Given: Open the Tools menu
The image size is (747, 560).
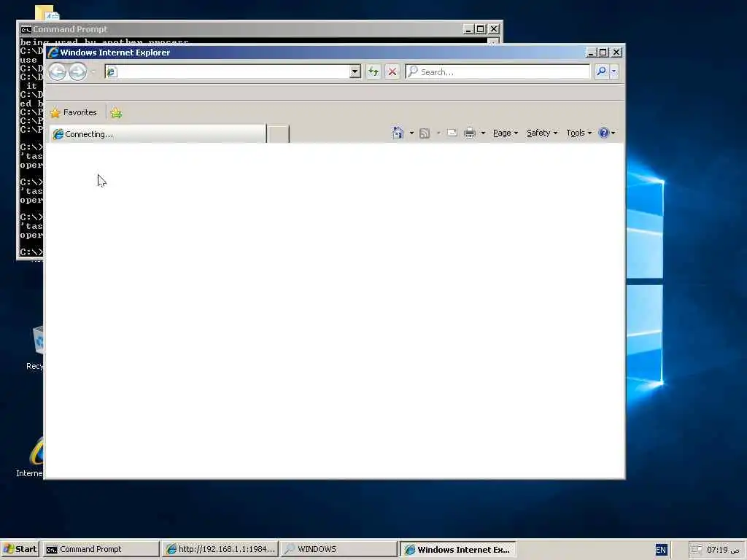Looking at the screenshot, I should coord(578,133).
